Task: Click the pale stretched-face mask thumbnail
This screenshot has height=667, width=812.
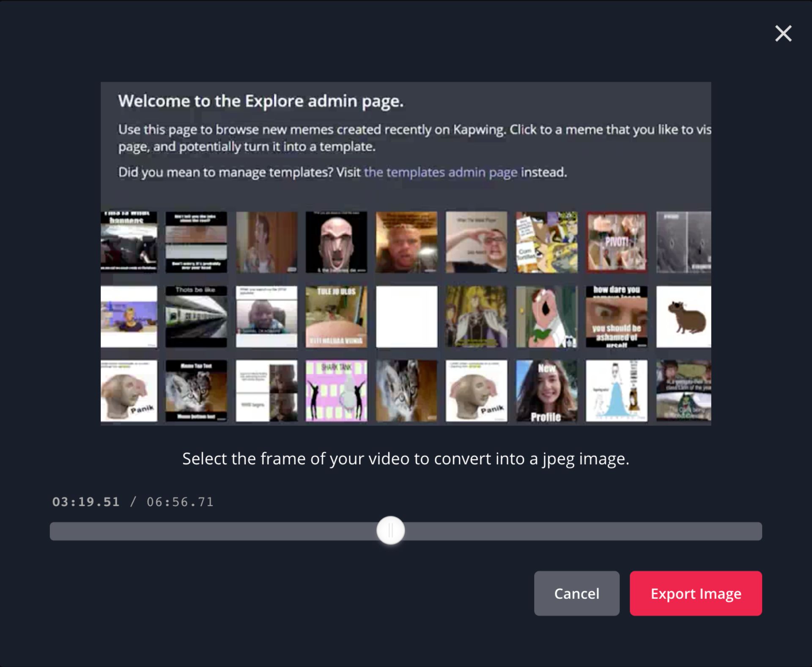Action: (x=336, y=242)
